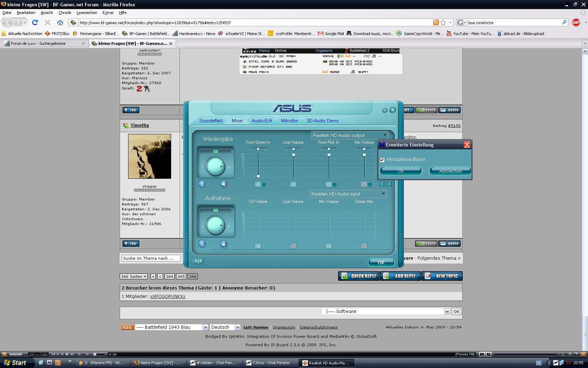Mute master Wiedergabe speaker icon
Image resolution: width=588 pixels, height=368 pixels.
[224, 184]
